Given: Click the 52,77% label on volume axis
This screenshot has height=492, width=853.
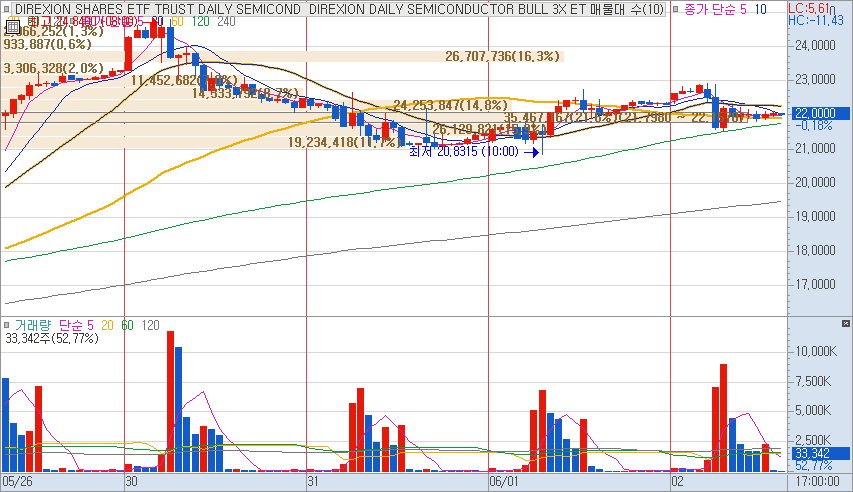Looking at the screenshot, I should 814,465.
